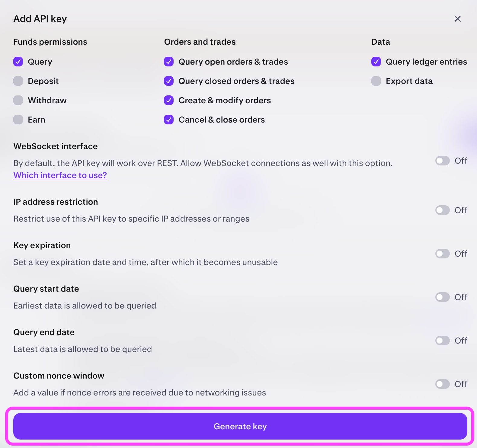Enable the Withdraw funds permission
Viewport: 477px width, 448px height.
[x=18, y=100]
